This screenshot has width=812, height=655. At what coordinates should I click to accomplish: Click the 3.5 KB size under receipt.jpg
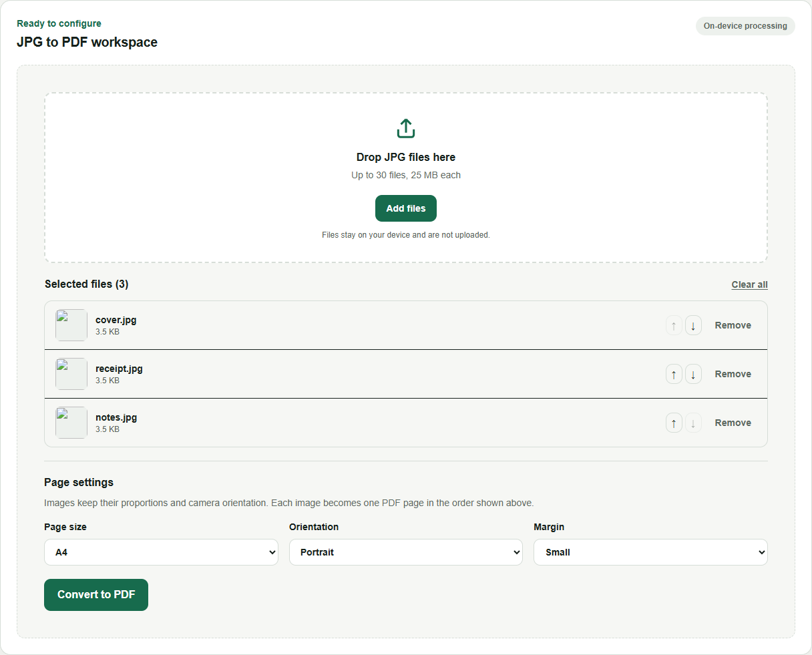tap(108, 381)
